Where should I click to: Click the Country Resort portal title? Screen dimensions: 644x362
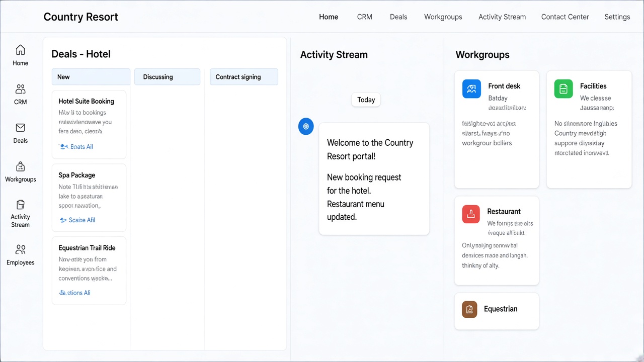point(81,17)
